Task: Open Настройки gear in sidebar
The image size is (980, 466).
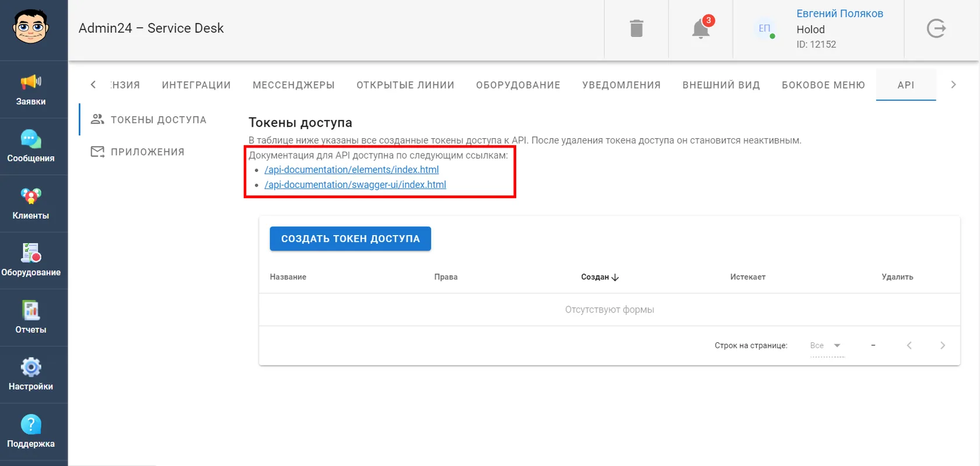Action: click(x=31, y=375)
